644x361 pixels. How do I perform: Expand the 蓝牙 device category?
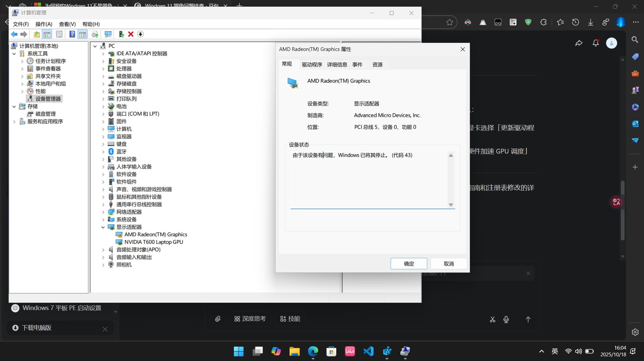tap(103, 152)
